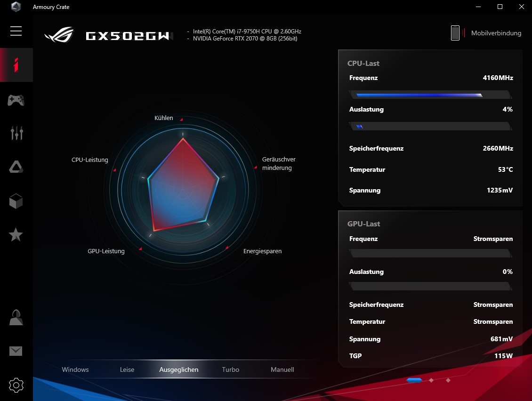
Task: Open the Aura triangle icon
Action: coord(16,167)
